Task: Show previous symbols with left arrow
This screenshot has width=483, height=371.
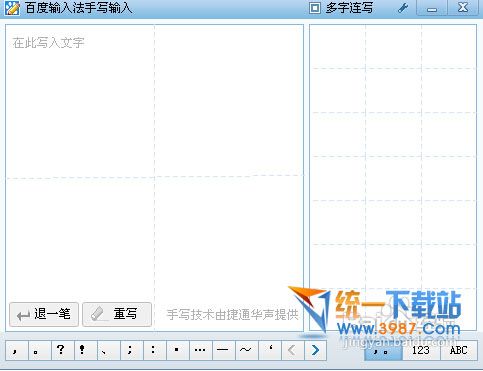Action: pos(292,350)
